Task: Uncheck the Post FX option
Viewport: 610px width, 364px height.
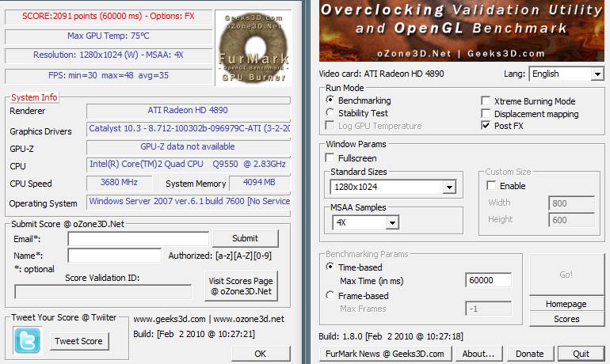Action: (486, 126)
